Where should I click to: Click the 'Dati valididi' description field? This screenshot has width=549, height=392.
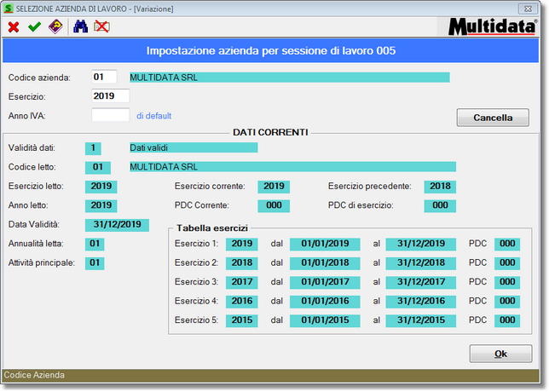point(194,147)
